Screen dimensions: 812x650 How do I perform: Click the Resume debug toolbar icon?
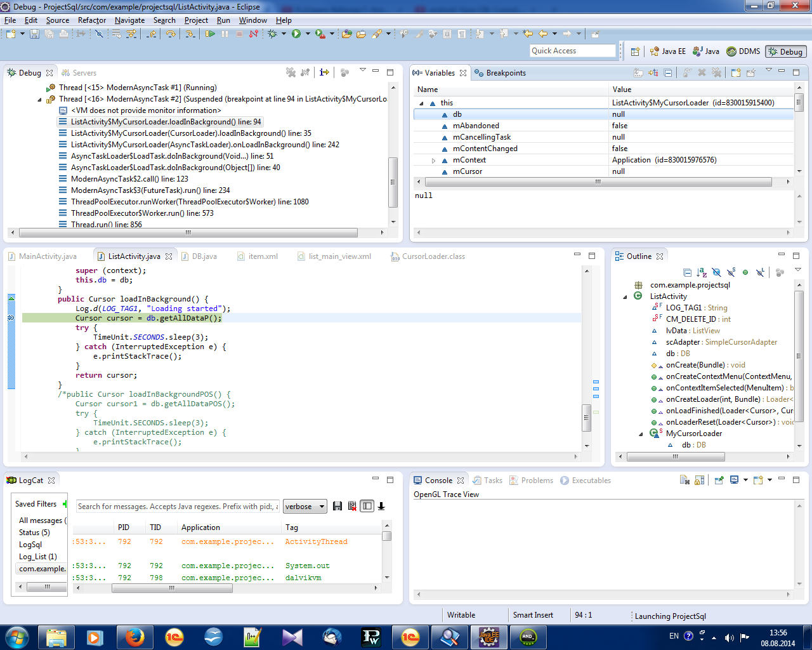tap(210, 34)
